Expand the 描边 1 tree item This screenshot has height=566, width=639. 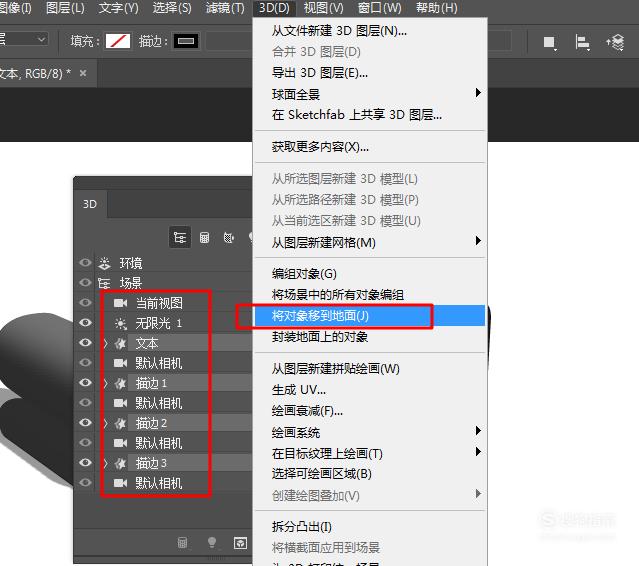(106, 383)
